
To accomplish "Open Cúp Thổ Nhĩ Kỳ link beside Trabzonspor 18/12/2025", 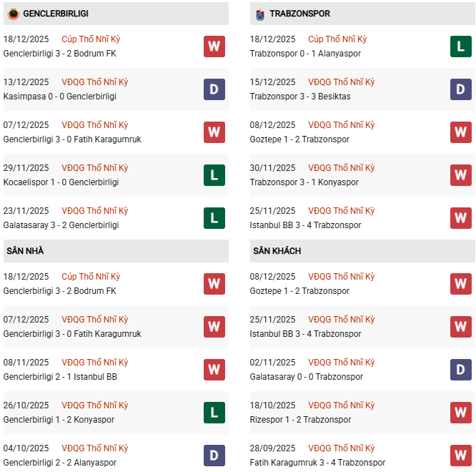I will [337, 39].
